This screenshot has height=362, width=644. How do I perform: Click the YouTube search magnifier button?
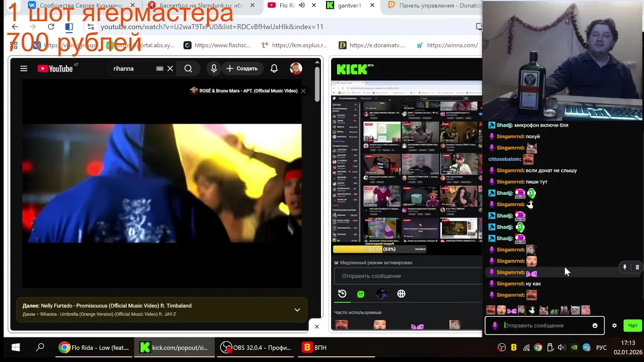[x=188, y=68]
